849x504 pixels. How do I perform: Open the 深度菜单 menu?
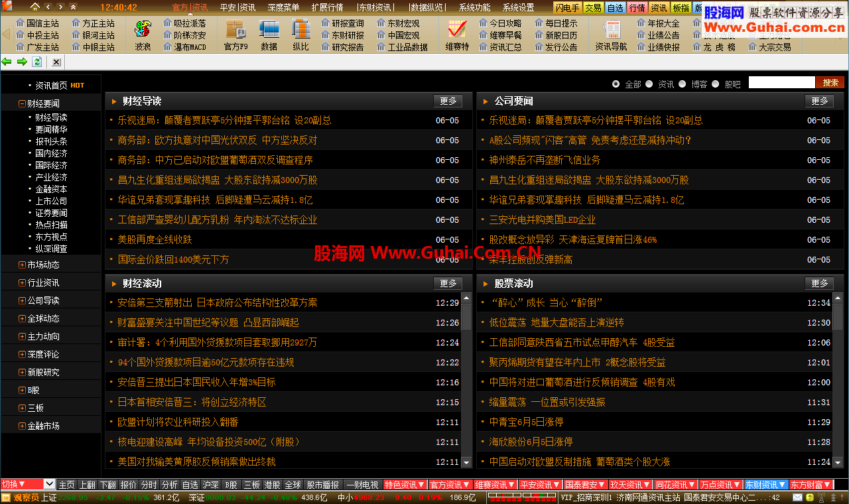tap(283, 8)
